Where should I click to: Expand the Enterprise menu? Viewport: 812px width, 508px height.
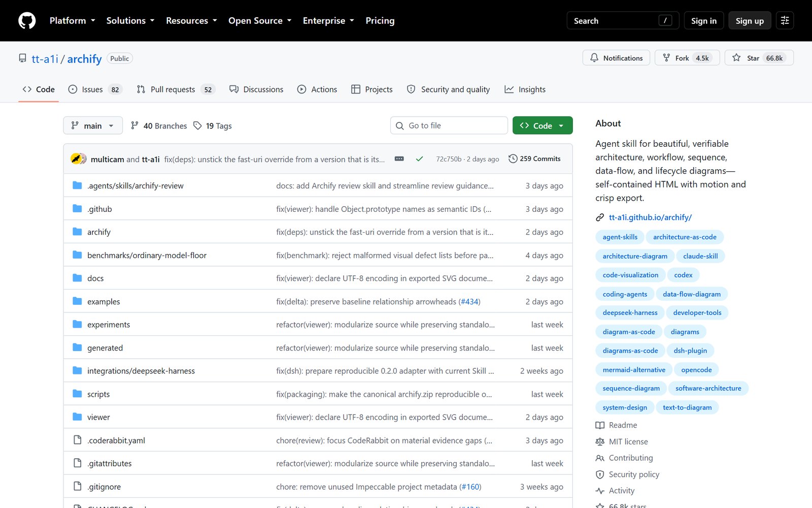click(328, 21)
